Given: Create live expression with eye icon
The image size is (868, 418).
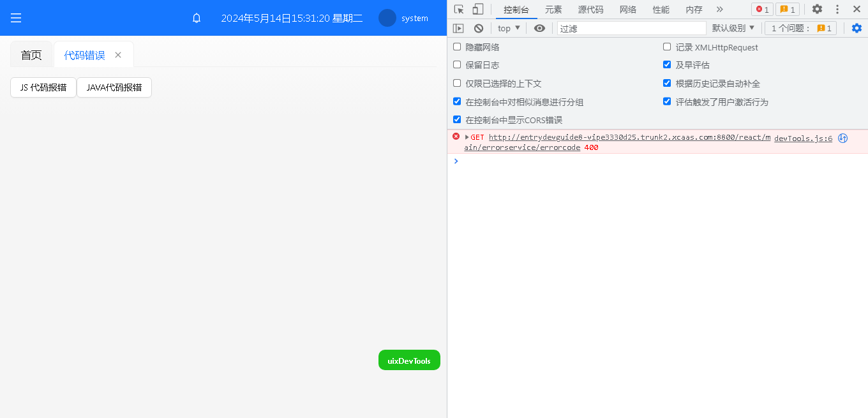Looking at the screenshot, I should pos(539,28).
